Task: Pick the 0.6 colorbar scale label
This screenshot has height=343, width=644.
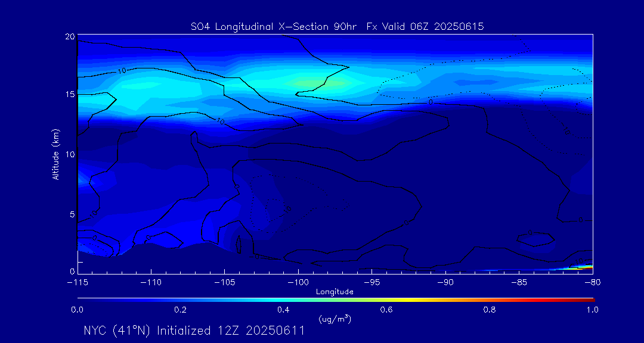Action: pos(386,310)
